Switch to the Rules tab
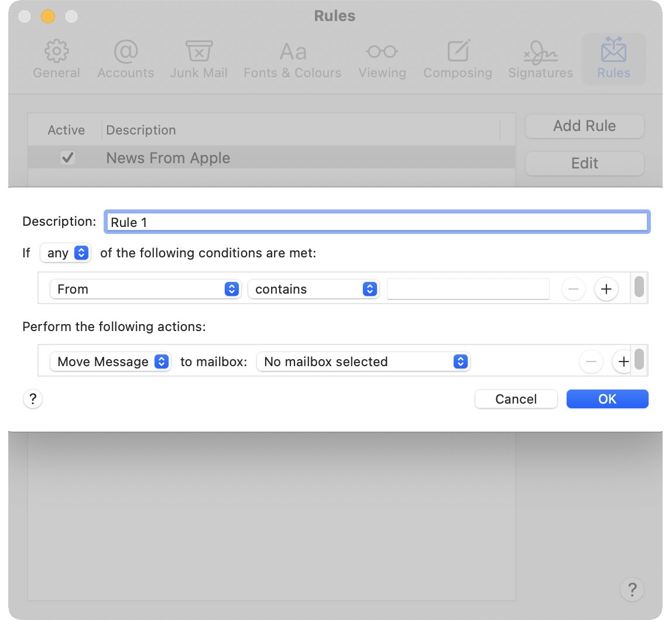 tap(613, 58)
